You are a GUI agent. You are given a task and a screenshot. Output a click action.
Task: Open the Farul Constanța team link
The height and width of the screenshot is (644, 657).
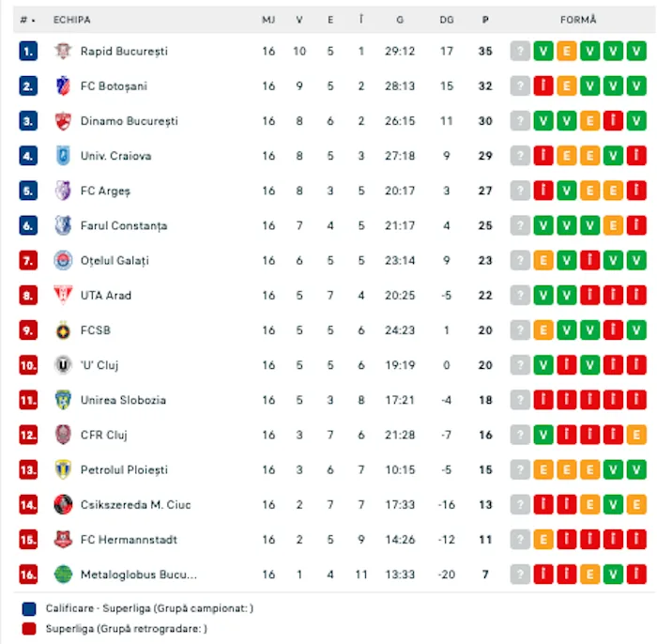pyautogui.click(x=124, y=225)
